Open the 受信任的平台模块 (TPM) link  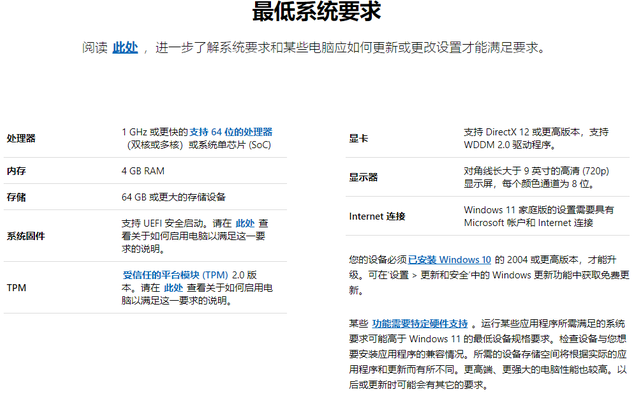pos(175,275)
